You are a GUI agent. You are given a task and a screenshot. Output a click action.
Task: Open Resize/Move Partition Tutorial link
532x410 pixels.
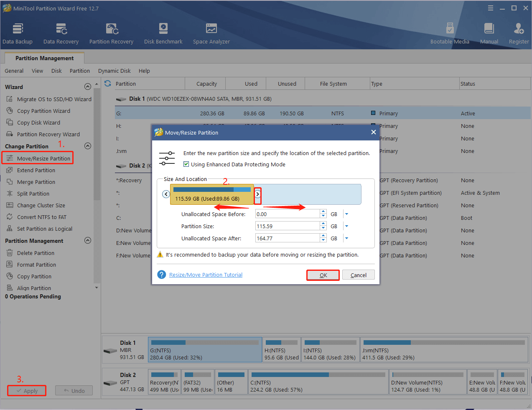point(206,275)
